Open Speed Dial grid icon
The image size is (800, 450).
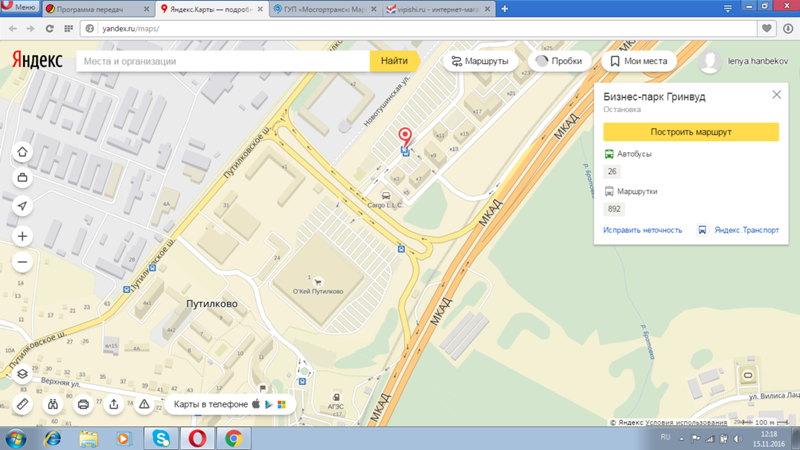tap(68, 29)
